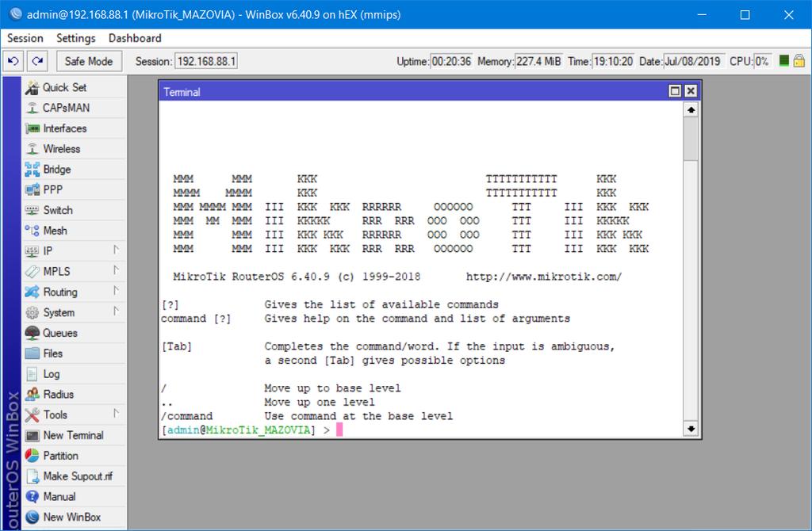Open PPP icon in sidebar

tap(32, 189)
